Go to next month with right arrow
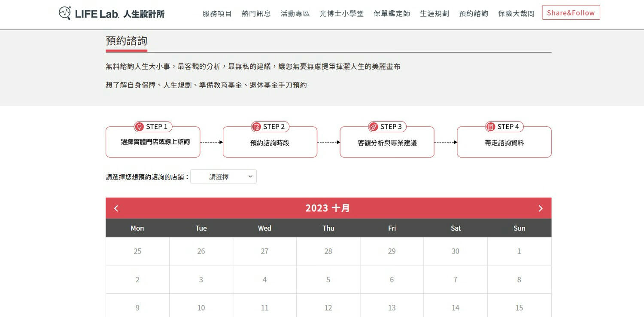 click(541, 208)
